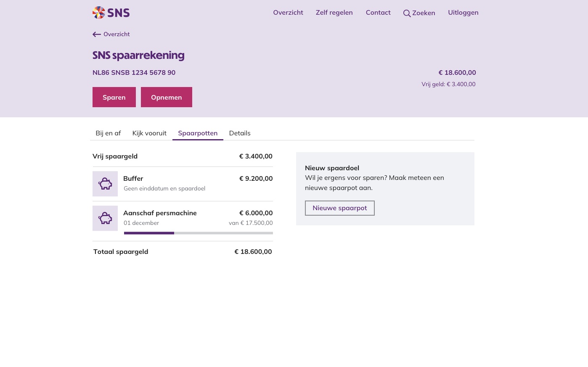Open the Buffer savings pot
The width and height of the screenshot is (588, 367).
click(x=183, y=184)
